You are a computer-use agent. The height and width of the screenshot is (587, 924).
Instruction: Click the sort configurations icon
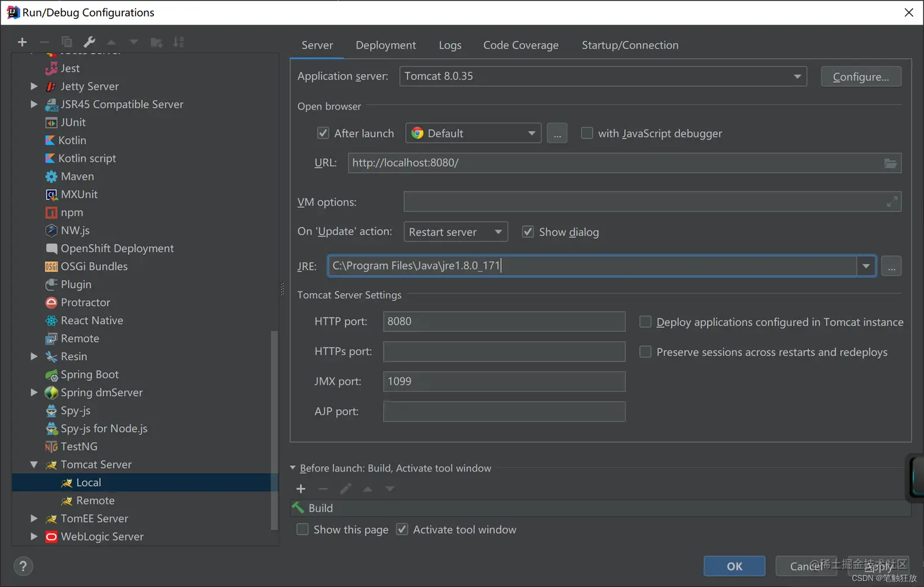tap(178, 42)
